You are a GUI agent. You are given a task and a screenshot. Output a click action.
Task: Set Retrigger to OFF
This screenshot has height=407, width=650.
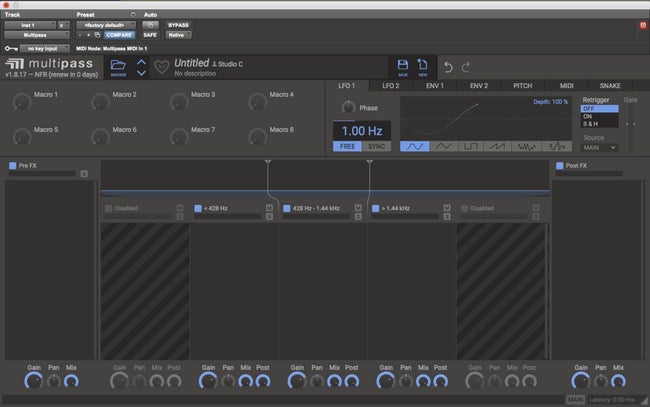pos(599,109)
